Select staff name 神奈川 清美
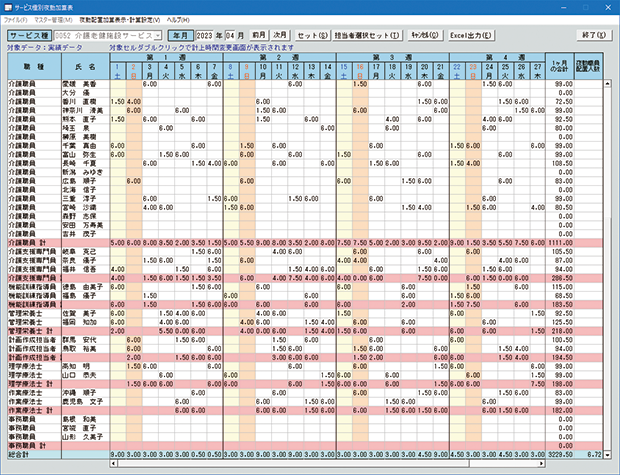The height and width of the screenshot is (476, 620). point(85,110)
